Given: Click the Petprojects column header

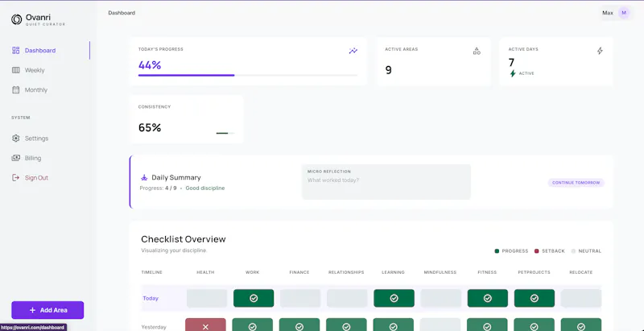Looking at the screenshot, I should pos(534,272).
